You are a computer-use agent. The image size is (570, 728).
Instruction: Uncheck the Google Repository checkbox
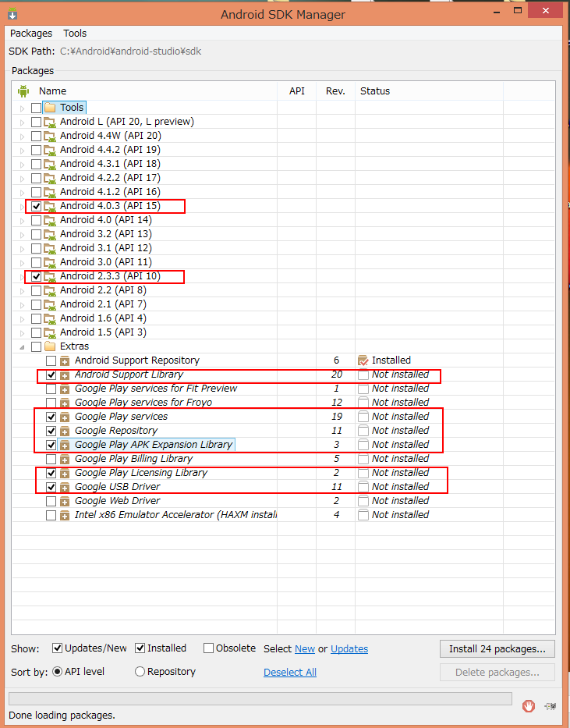(51, 431)
